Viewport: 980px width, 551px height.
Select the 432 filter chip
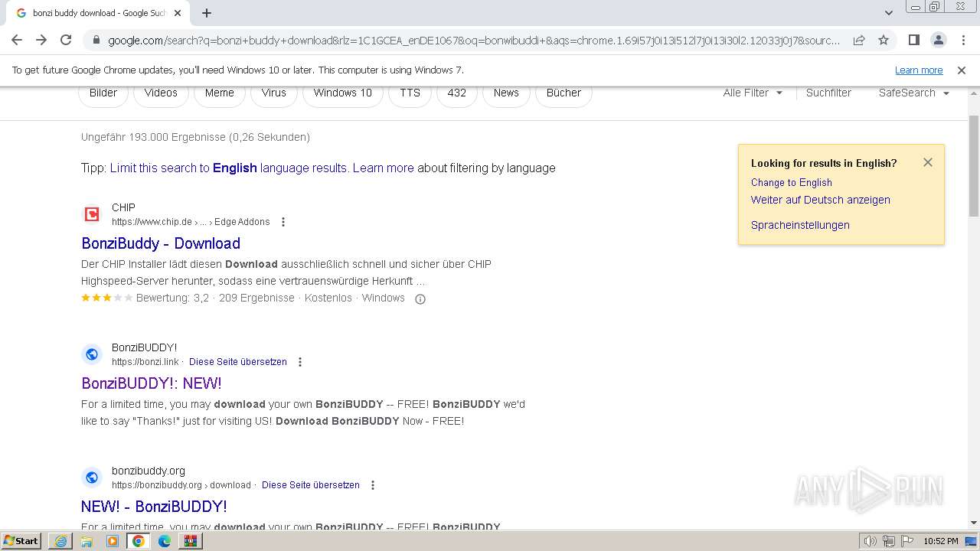click(456, 93)
